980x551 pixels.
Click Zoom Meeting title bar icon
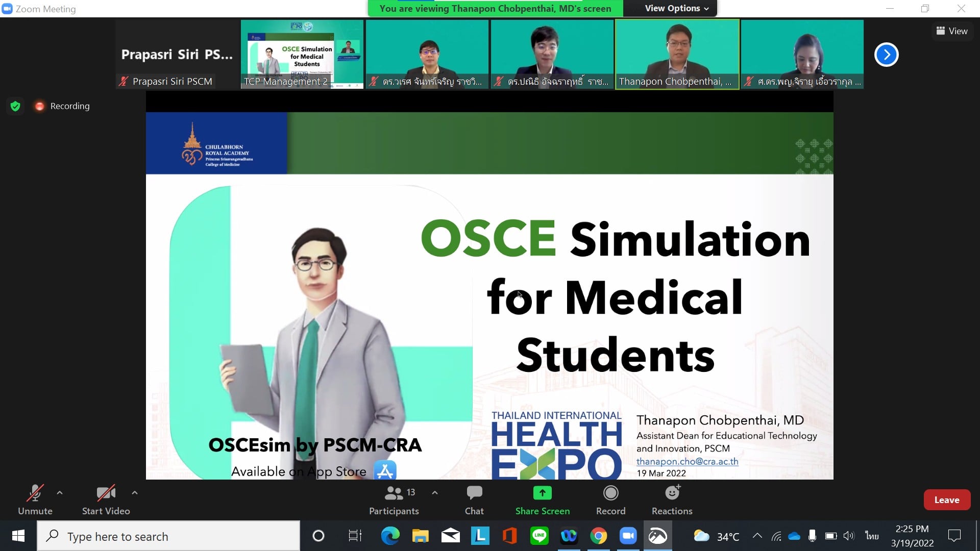[7, 9]
